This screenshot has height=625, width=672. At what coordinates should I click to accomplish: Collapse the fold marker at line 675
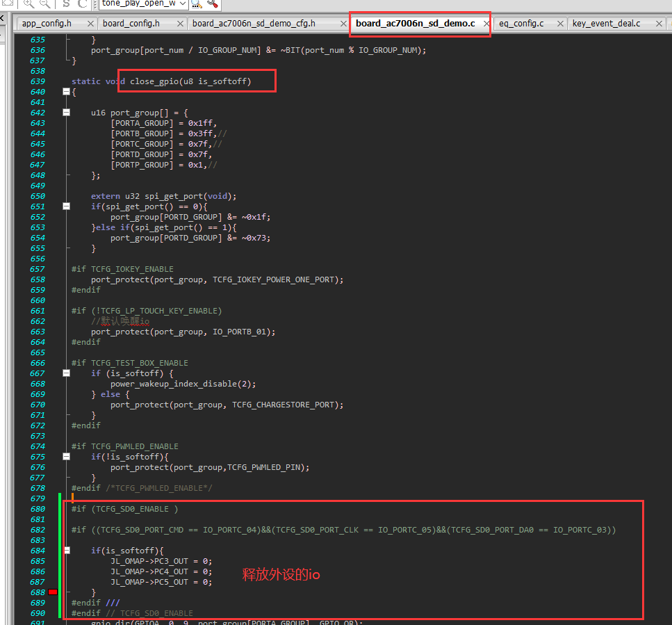66,457
